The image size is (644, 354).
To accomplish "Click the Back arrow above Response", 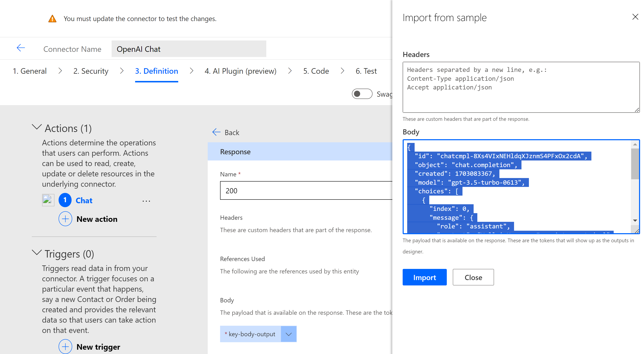I will tap(217, 132).
